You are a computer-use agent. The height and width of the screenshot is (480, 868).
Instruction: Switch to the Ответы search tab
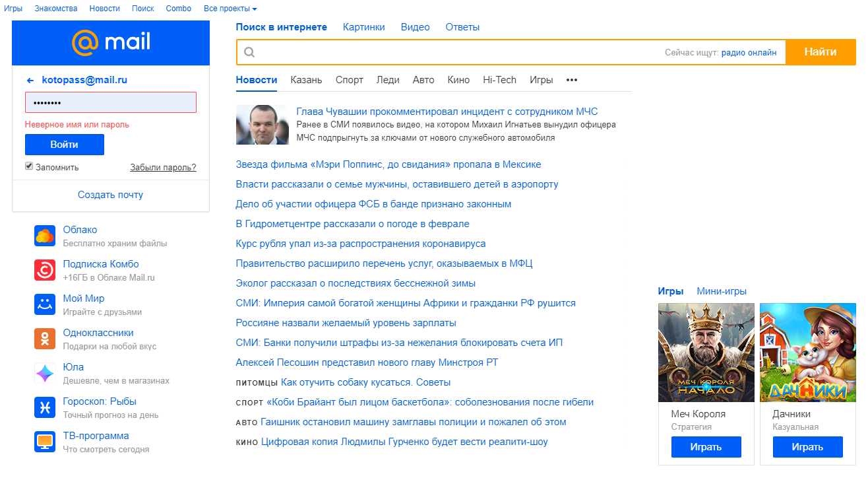(x=462, y=27)
